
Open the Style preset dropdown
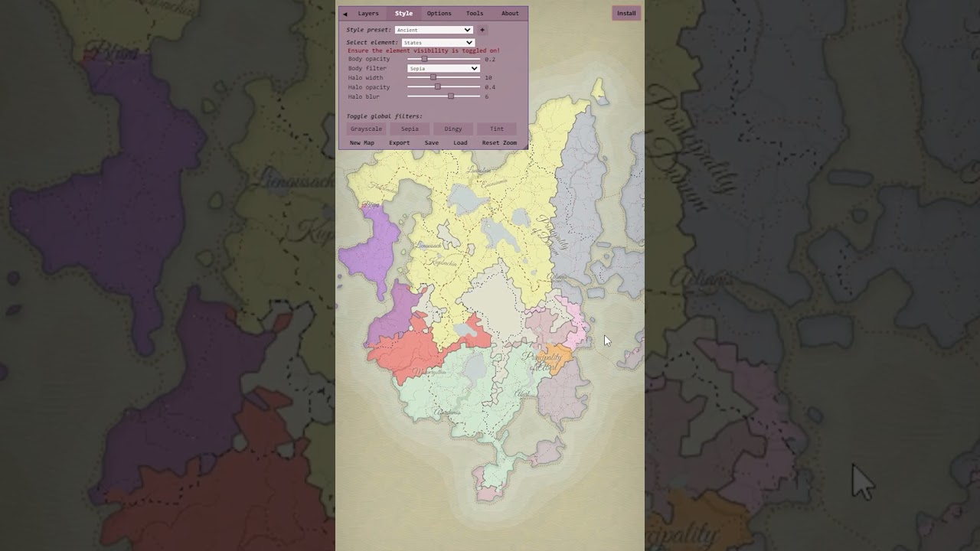tap(434, 30)
